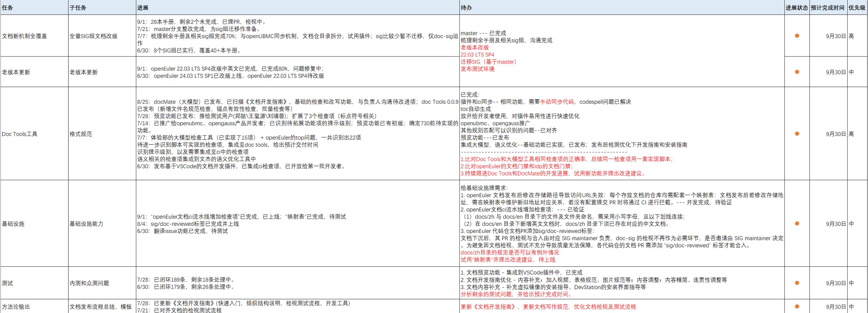Click the 9月30日 date cell in 测试 row
This screenshot has width=868, height=313.
[x=836, y=283]
